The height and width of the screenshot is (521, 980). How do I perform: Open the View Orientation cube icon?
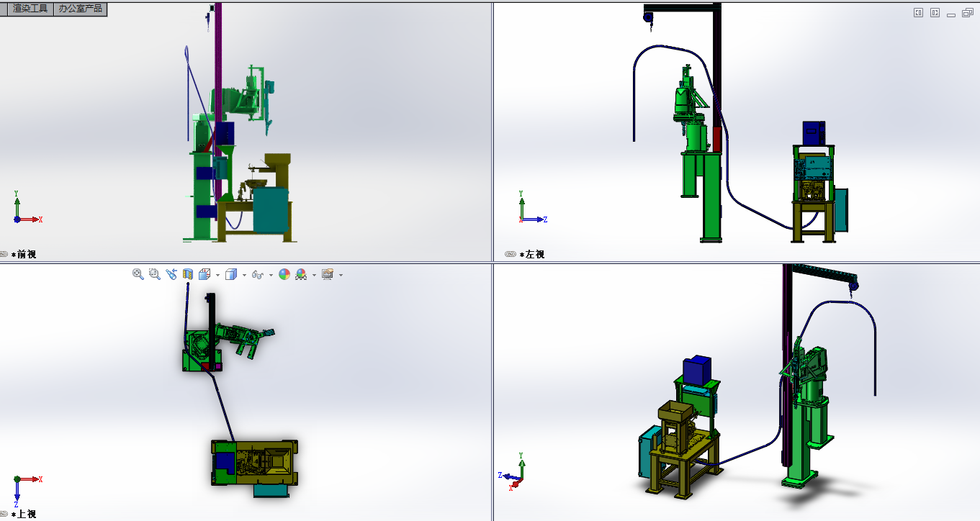click(x=204, y=274)
